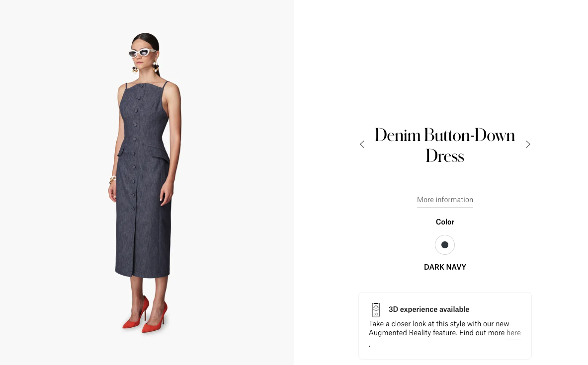
Task: Click the white sunglasses on the model
Action: pos(142,53)
